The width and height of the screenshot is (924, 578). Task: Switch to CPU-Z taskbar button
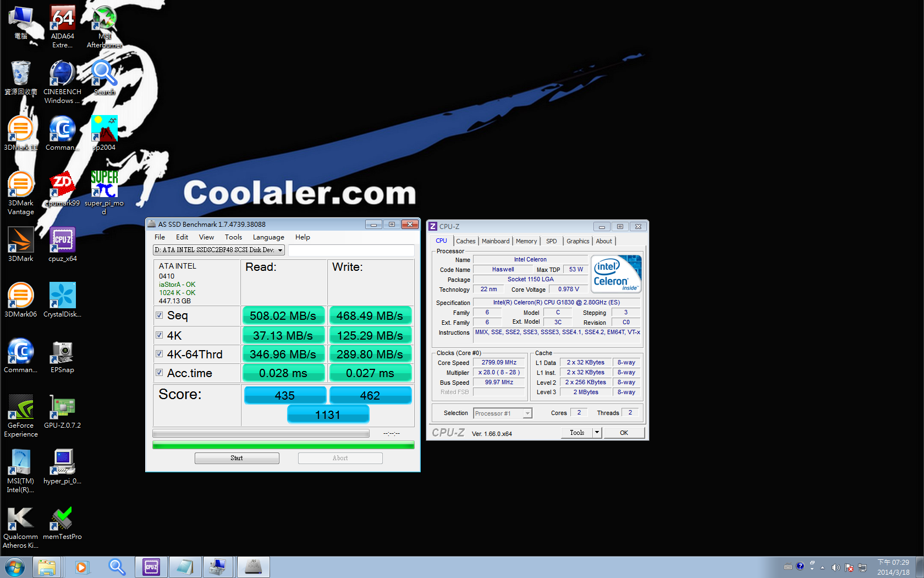151,567
